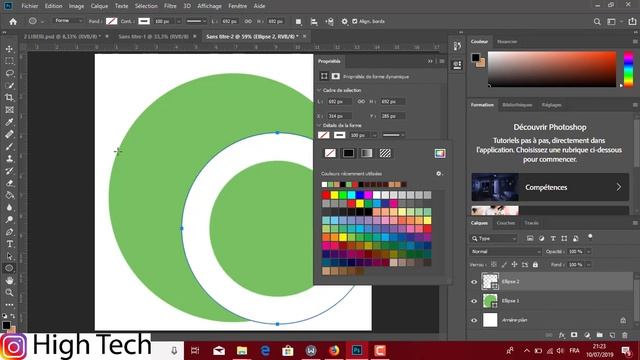640x360 pixels.
Task: Open Opacité value dropdown arrow
Action: 589,252
